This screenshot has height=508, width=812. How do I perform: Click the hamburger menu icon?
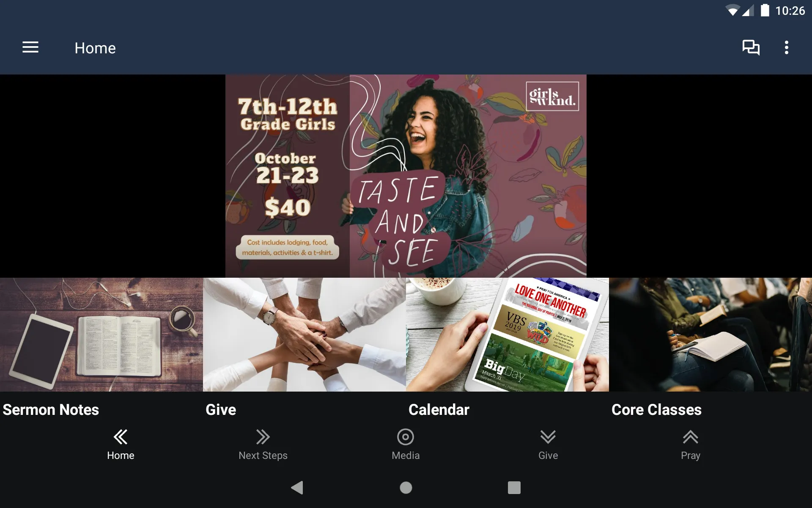click(x=30, y=48)
